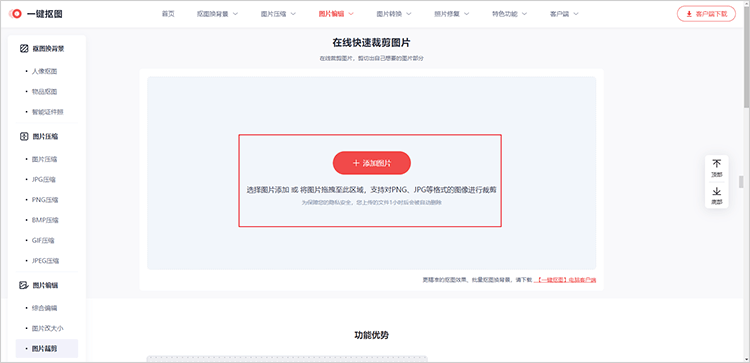Image resolution: width=750 pixels, height=363 pixels.
Task: Expand the 照片修复 navigation dropdown
Action: click(452, 14)
